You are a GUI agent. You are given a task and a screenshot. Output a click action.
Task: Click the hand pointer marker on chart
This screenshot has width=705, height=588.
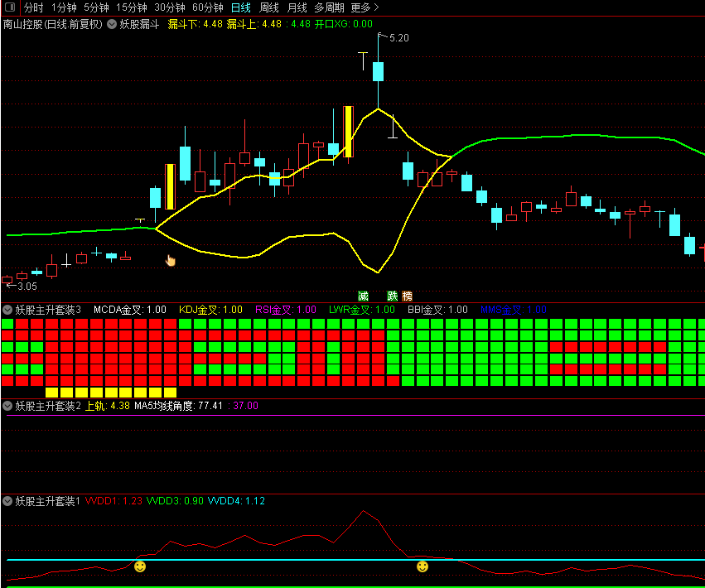pyautogui.click(x=171, y=260)
